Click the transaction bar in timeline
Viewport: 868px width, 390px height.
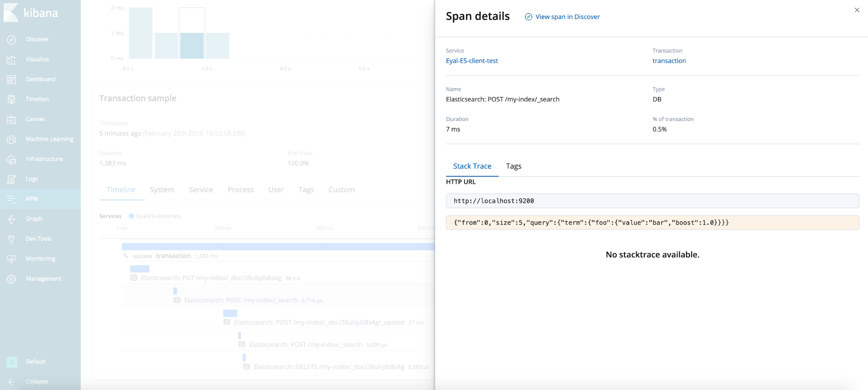coord(278,246)
